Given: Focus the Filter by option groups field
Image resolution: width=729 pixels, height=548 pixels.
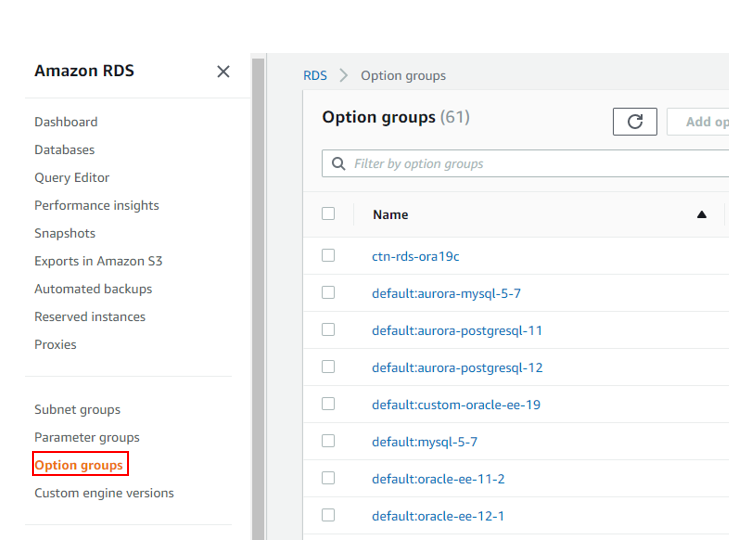Looking at the screenshot, I should [x=525, y=164].
